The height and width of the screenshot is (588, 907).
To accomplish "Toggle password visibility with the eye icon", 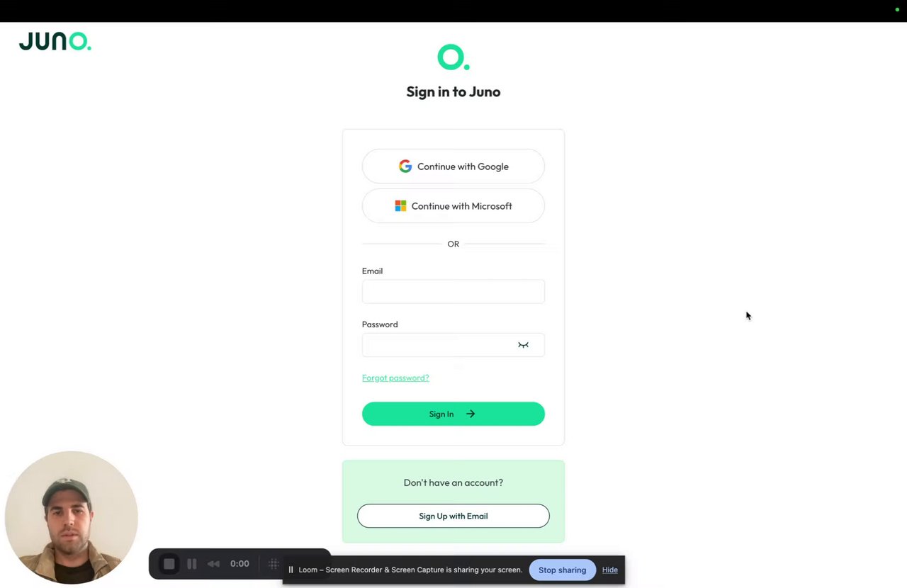I will (523, 345).
